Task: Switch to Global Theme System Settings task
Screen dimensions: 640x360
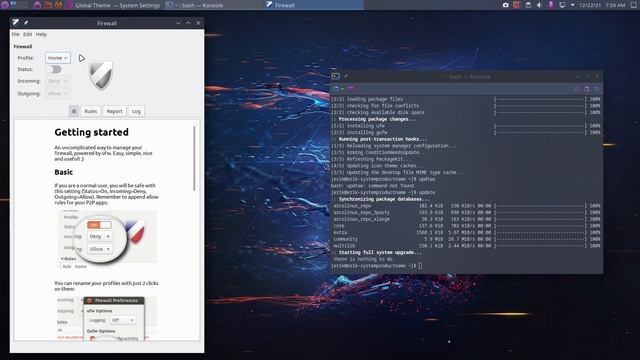Action: coord(114,5)
